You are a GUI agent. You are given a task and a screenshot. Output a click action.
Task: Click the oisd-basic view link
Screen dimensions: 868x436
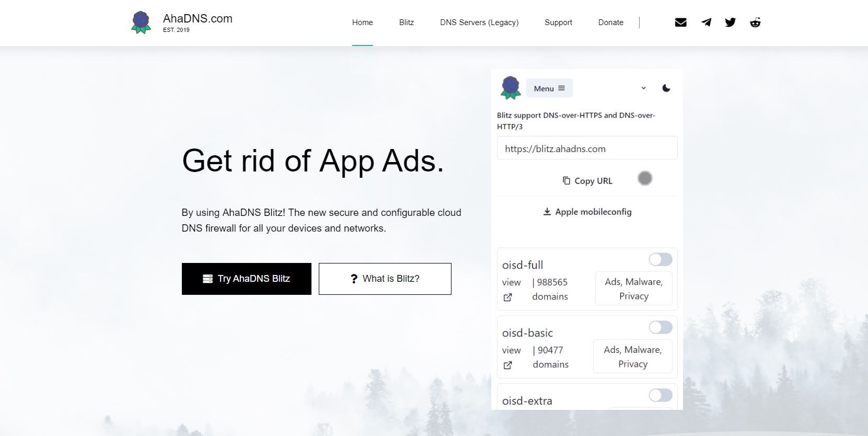click(511, 350)
